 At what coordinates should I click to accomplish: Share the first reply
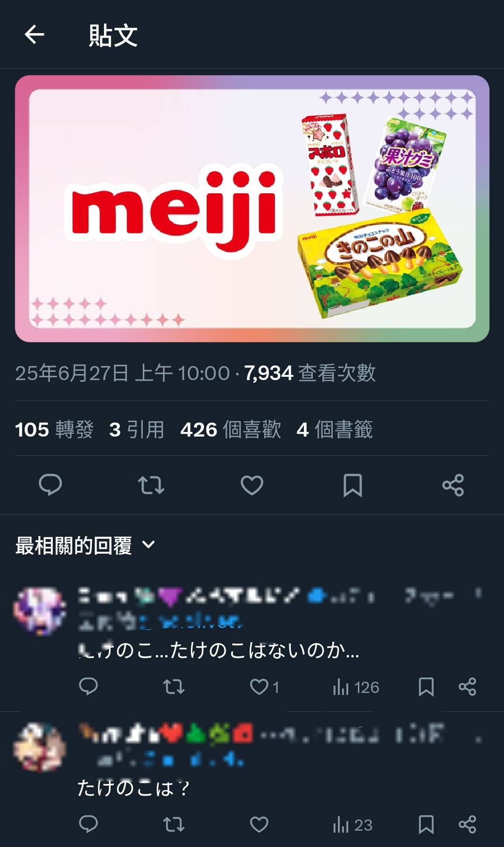pos(467,687)
